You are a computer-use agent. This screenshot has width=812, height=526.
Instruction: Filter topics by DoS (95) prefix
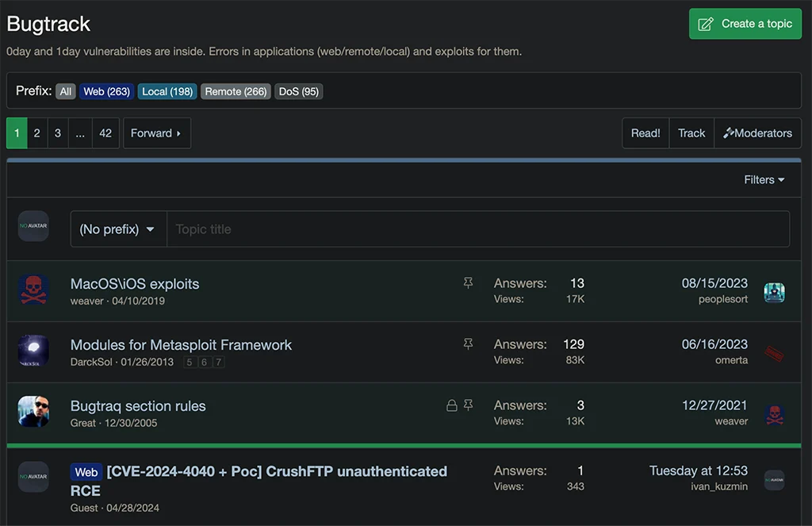(299, 92)
